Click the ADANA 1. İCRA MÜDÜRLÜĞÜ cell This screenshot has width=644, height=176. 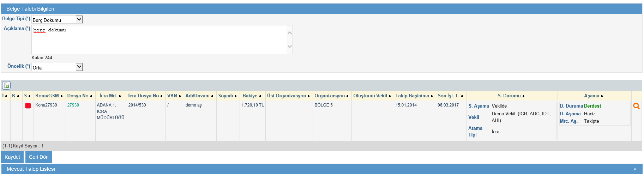pos(110,111)
